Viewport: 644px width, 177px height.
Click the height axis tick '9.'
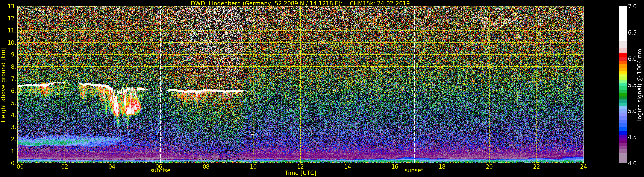click(x=13, y=55)
